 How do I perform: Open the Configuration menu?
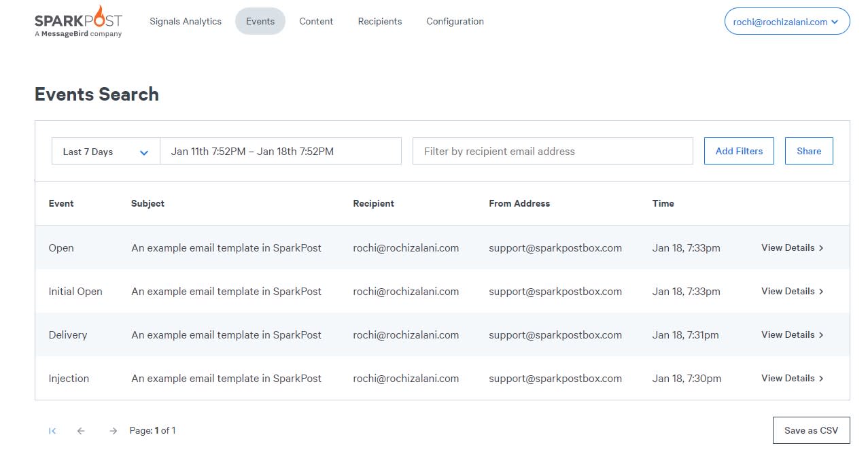point(455,21)
